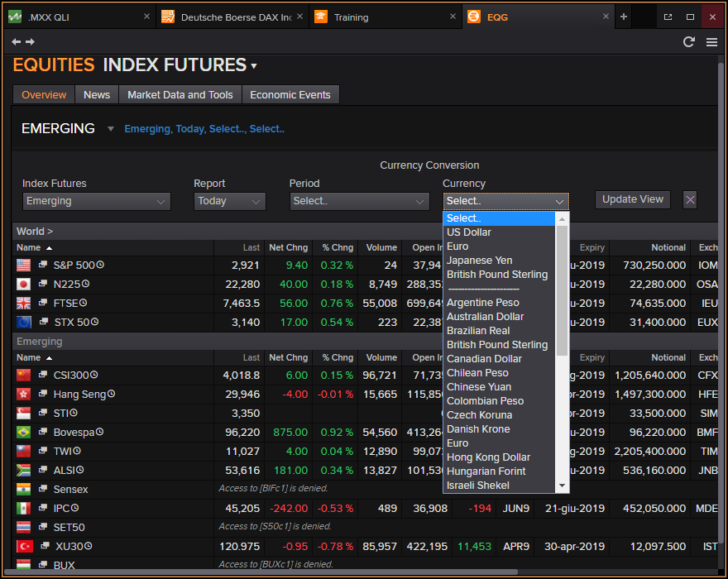
Task: Choose Brazilian Real from currency list
Action: tap(499, 331)
